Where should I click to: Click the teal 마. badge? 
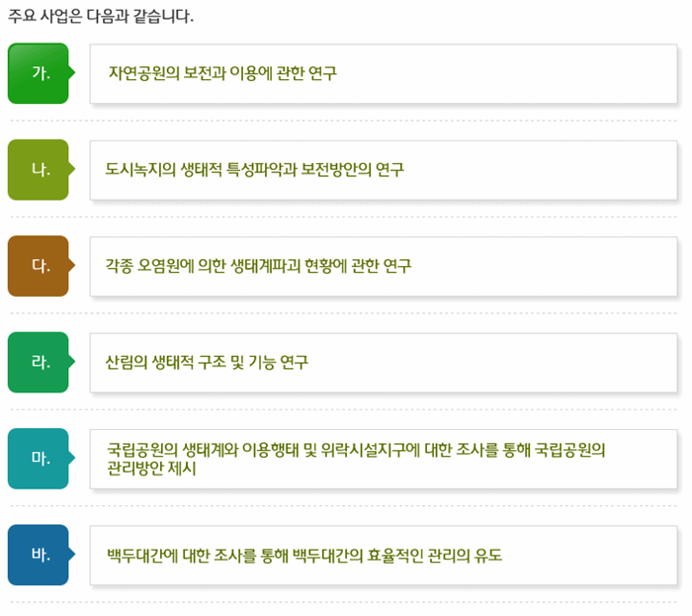(39, 459)
